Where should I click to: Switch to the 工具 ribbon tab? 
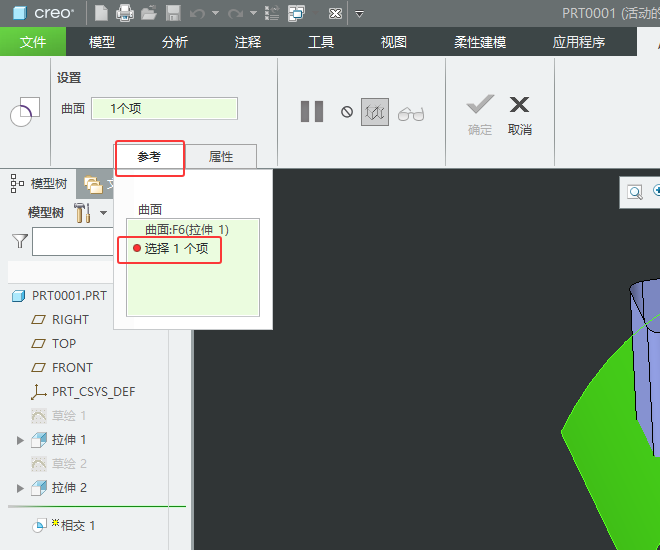[321, 42]
